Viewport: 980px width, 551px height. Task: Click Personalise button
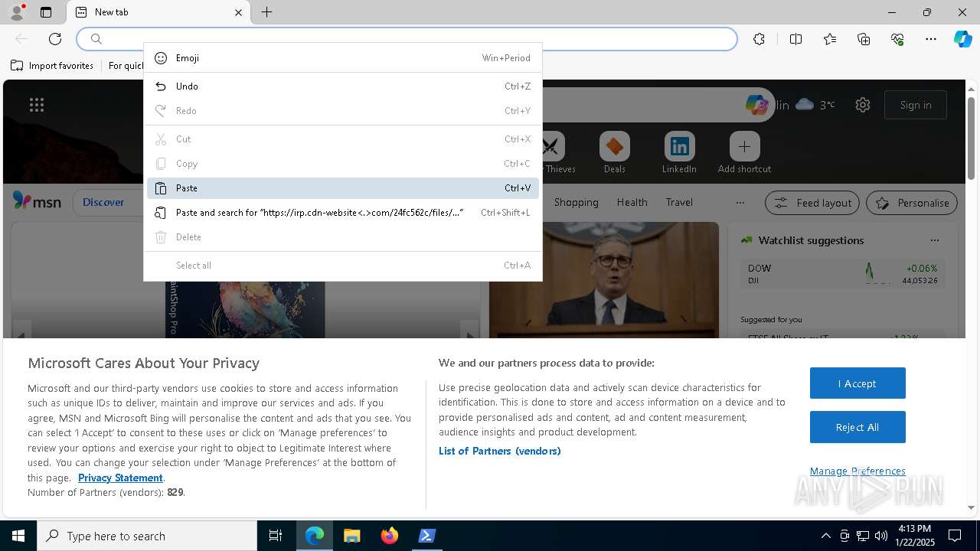point(912,203)
